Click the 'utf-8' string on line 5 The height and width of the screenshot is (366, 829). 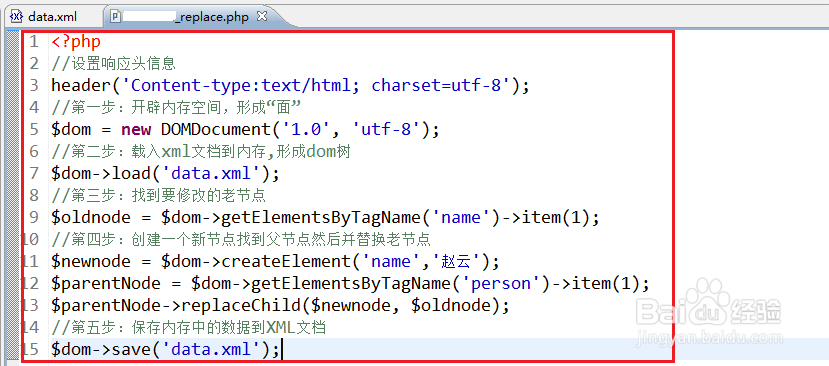coord(386,130)
